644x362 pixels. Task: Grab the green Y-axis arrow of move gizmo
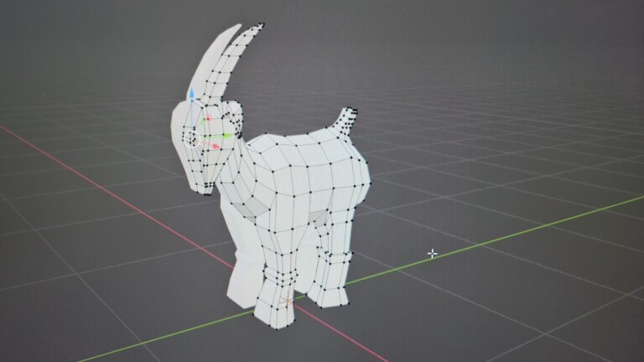226,136
